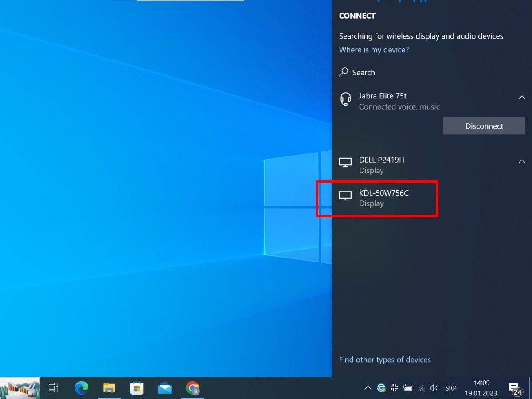Image resolution: width=532 pixels, height=399 pixels.
Task: Launch Microsoft Edge from the taskbar
Action: coord(81,388)
